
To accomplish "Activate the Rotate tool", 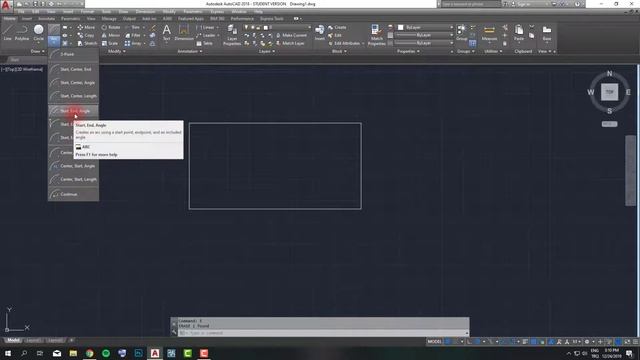I will [x=111, y=27].
